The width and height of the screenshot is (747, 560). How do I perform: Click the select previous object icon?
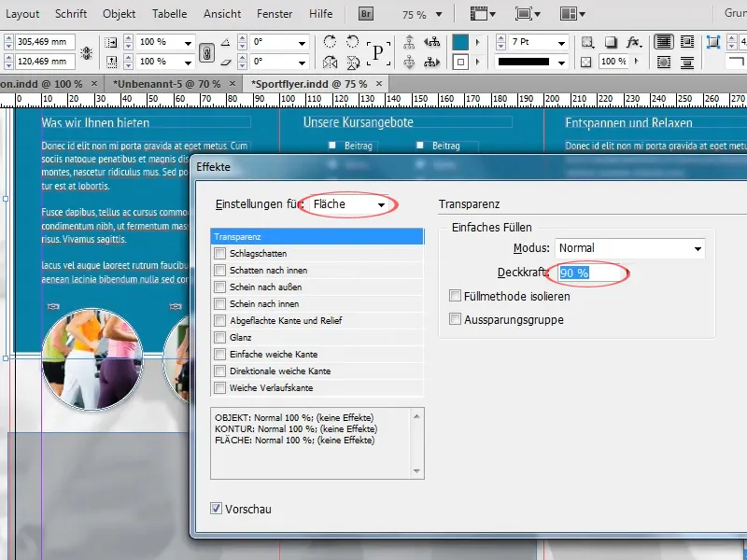click(x=431, y=42)
